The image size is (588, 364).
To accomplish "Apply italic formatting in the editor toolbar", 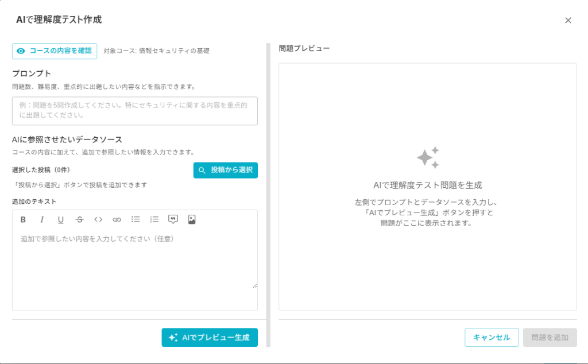I will tap(42, 219).
